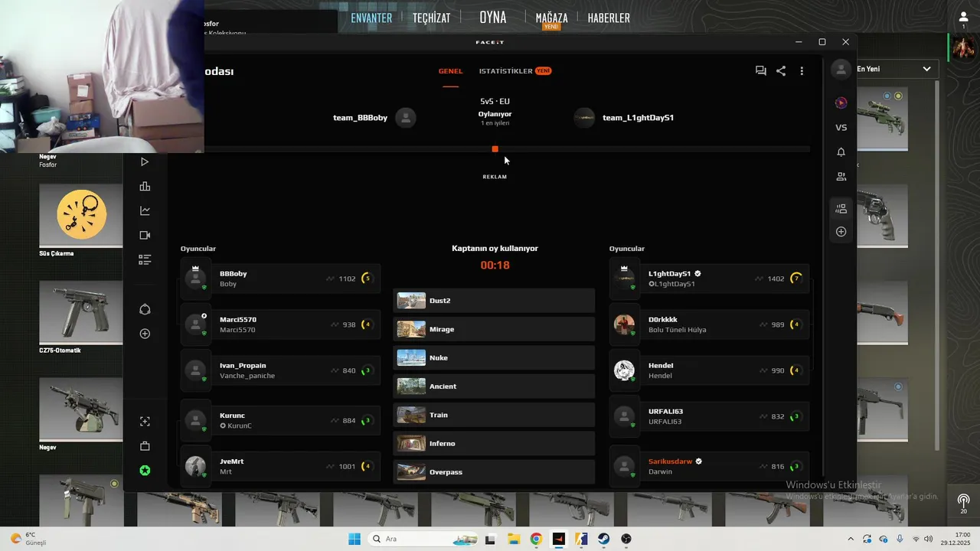This screenshot has height=551, width=980.
Task: Switch to the İSTATİSTİKLER tab
Action: click(515, 71)
